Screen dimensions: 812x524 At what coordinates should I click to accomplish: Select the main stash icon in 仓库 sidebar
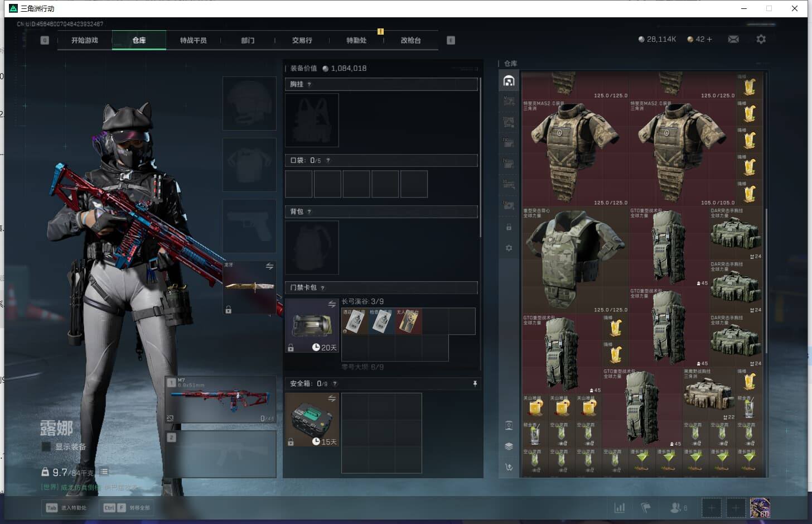(x=509, y=81)
